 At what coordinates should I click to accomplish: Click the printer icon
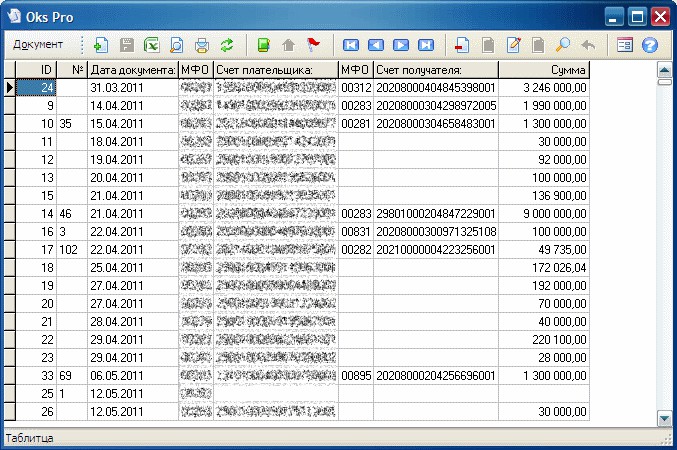(x=202, y=45)
